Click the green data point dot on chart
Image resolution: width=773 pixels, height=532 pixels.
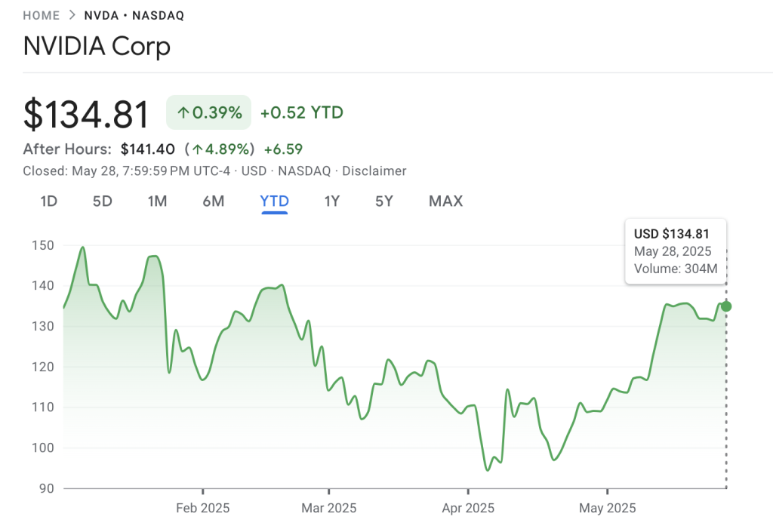tap(726, 306)
